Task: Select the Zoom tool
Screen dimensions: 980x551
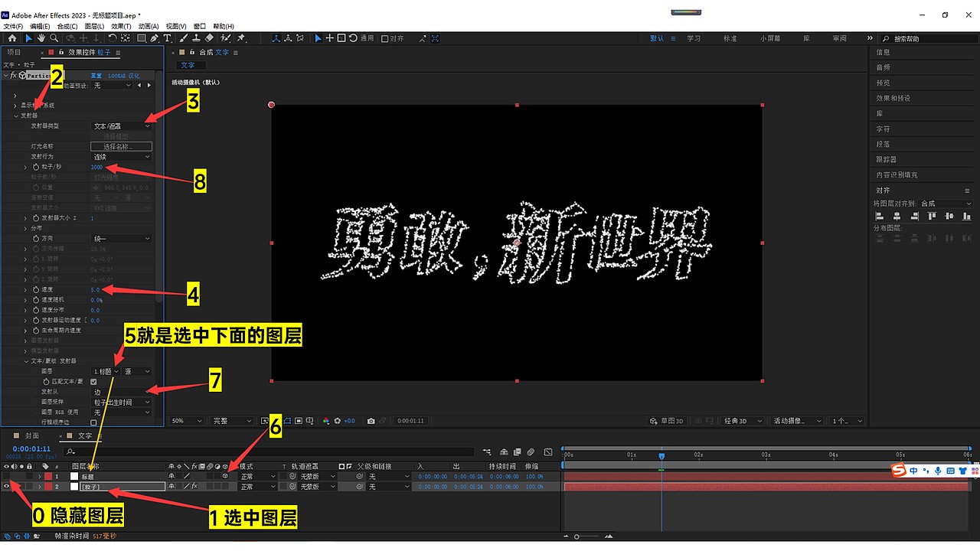Action: [54, 37]
